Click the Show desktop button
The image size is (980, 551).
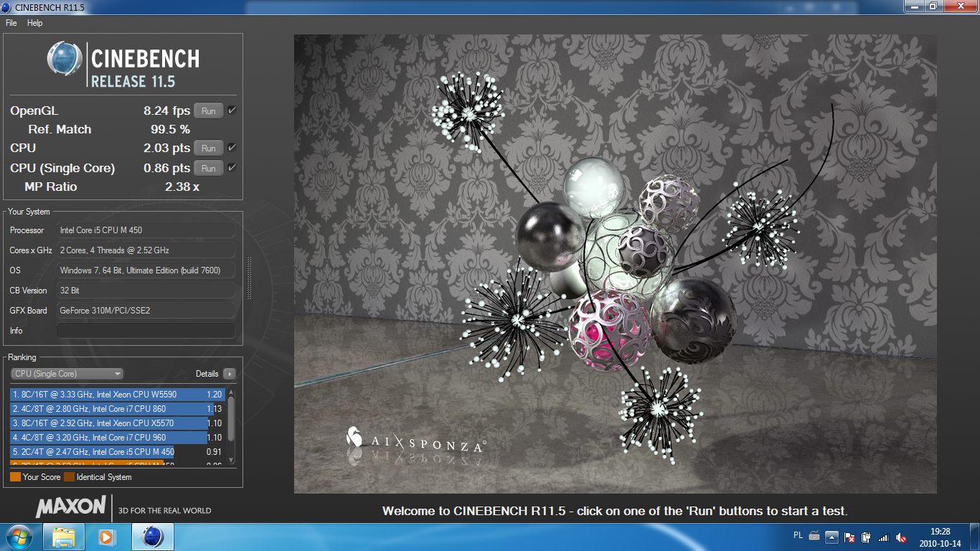pos(974,537)
